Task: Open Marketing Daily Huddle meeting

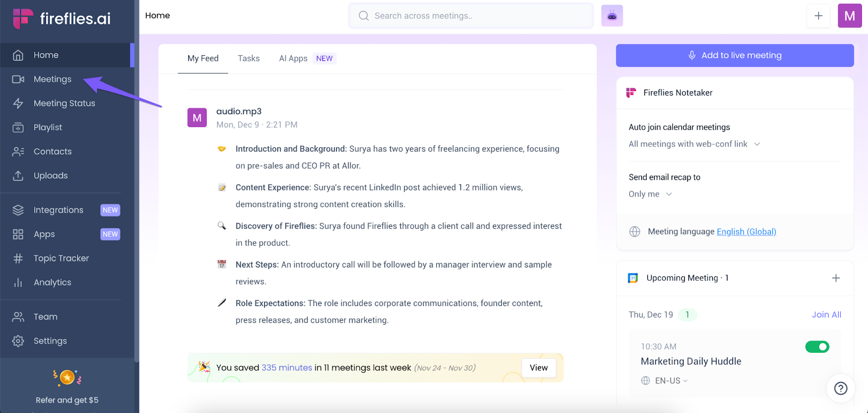Action: (691, 361)
